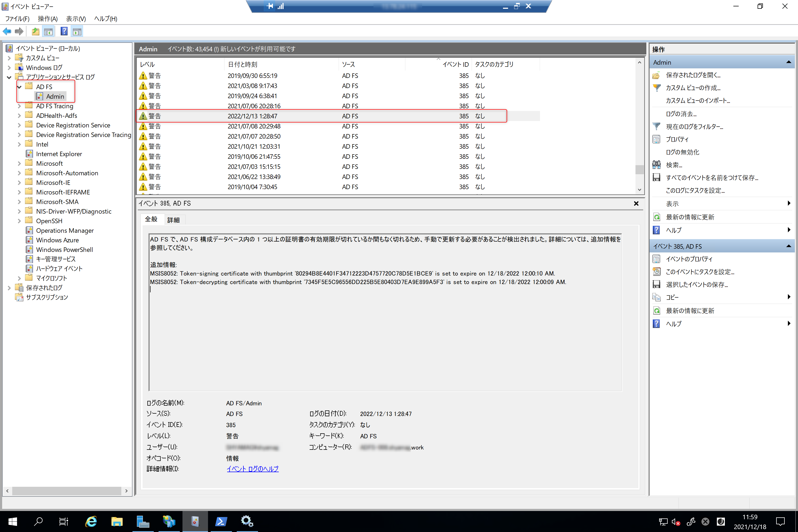798x532 pixels.
Task: Close the event 385 preview pane
Action: [636, 203]
